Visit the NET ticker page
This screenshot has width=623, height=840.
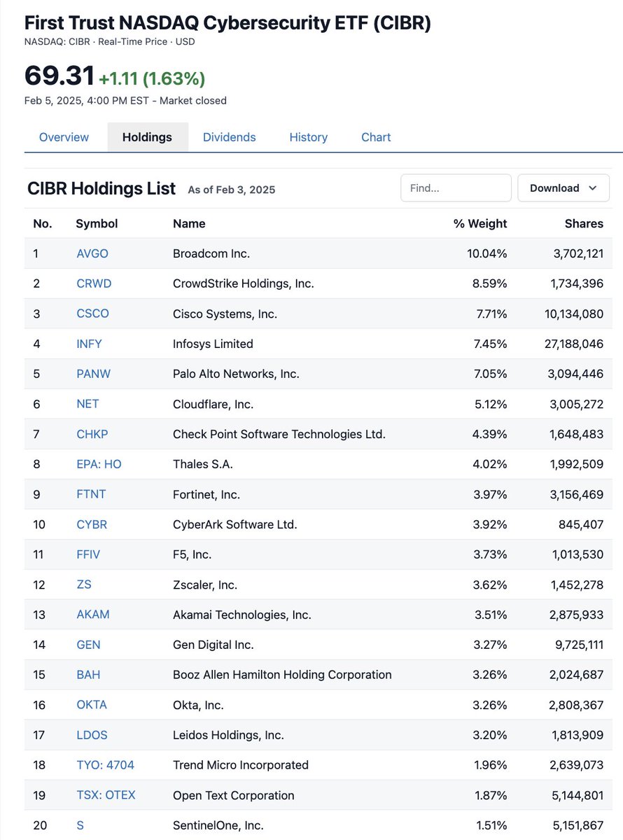[x=87, y=404]
